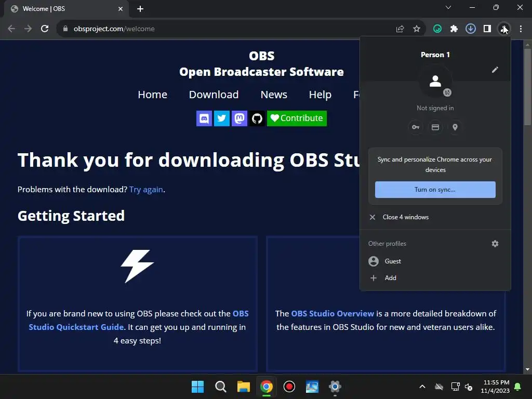Image resolution: width=532 pixels, height=399 pixels.
Task: Open a new browser tab
Action: 140,9
